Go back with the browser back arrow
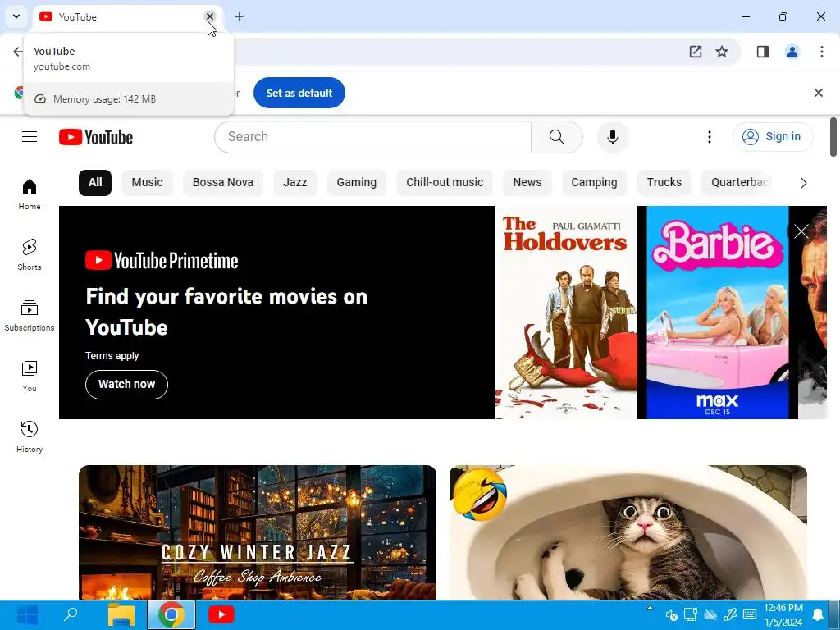Screen dimensions: 840x630 coord(18,52)
